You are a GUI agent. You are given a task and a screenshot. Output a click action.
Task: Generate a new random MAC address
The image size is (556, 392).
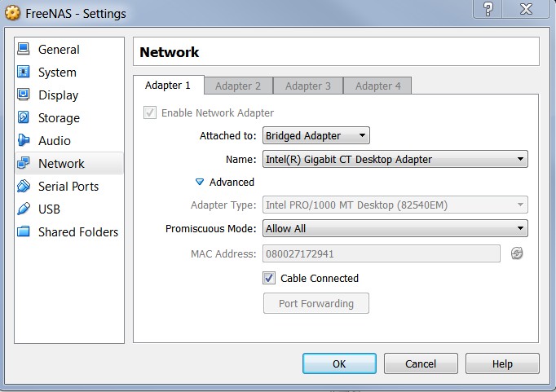pos(516,253)
